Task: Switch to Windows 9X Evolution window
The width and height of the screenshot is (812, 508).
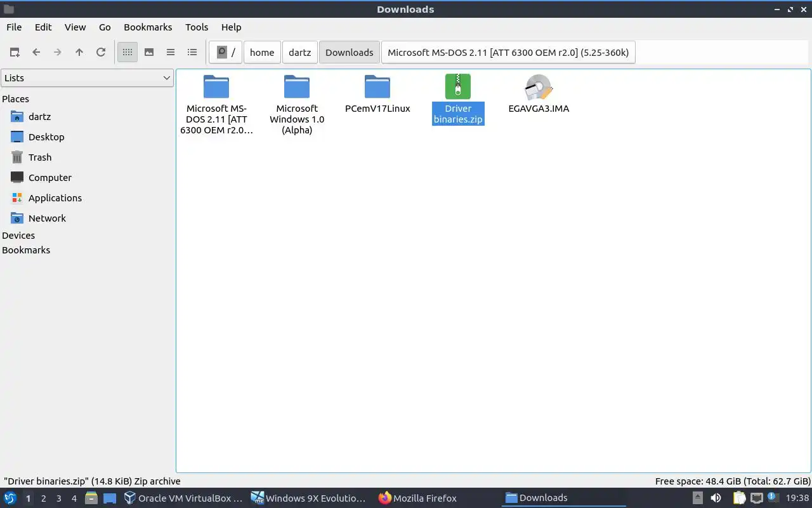Action: coord(309,498)
